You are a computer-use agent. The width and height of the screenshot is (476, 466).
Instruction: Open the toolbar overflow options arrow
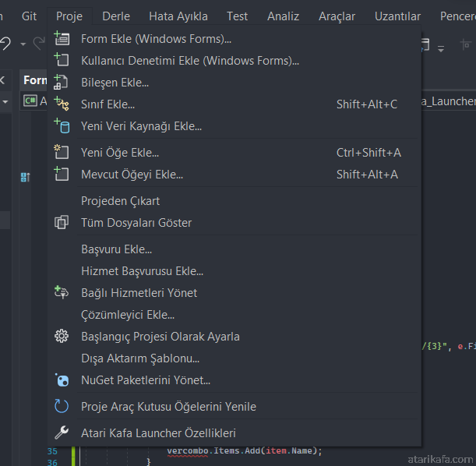pyautogui.click(x=441, y=48)
